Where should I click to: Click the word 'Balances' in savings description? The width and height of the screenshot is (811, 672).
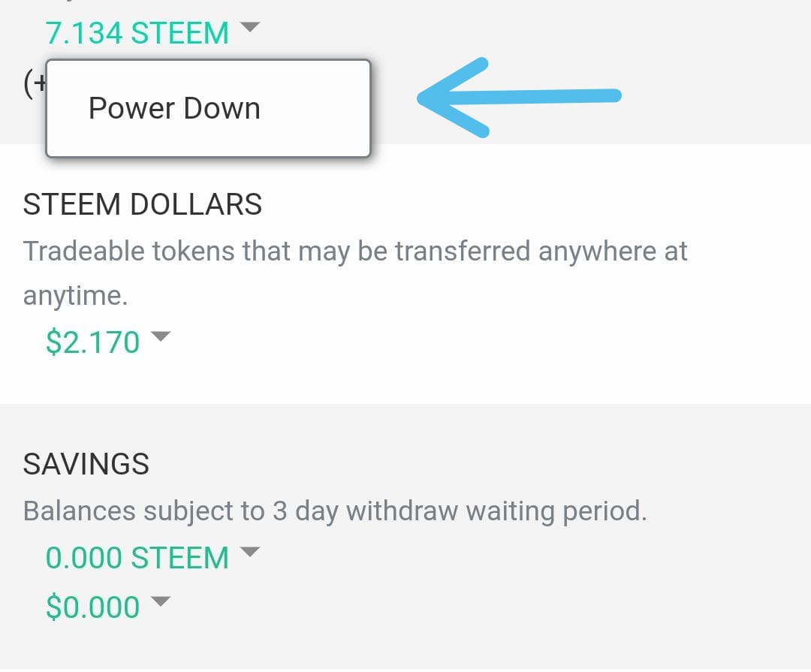pos(78,511)
